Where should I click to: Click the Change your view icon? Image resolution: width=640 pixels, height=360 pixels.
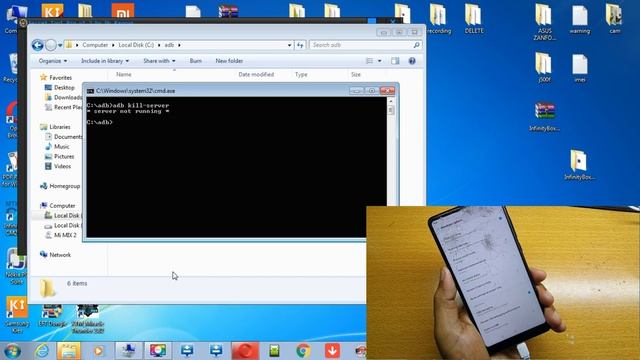[369, 61]
